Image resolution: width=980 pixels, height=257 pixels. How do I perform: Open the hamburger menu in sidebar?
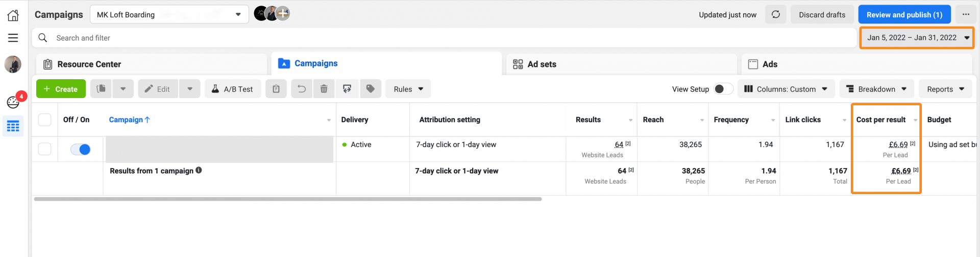coord(13,38)
